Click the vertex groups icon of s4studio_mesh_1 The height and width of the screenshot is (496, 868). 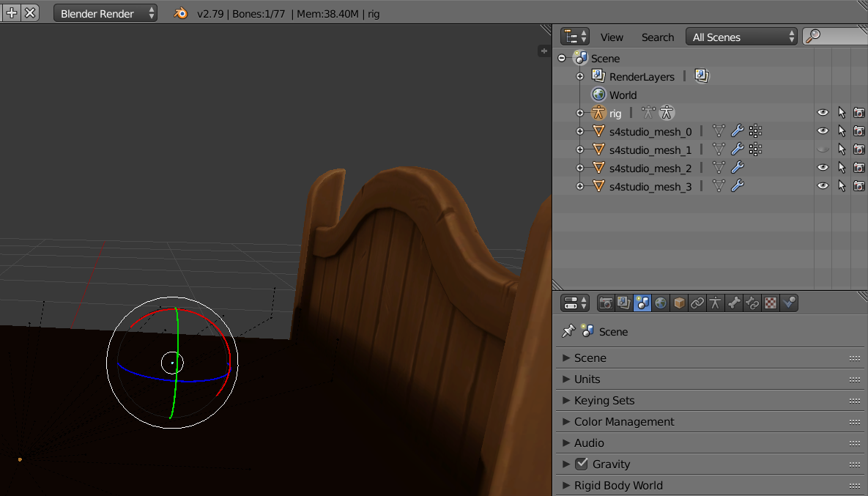[x=756, y=149]
